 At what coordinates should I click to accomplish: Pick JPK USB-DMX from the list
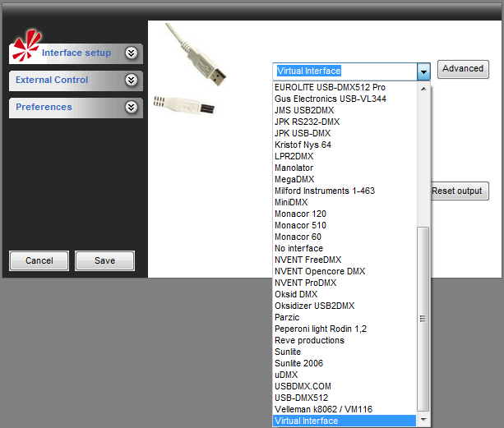(344, 133)
